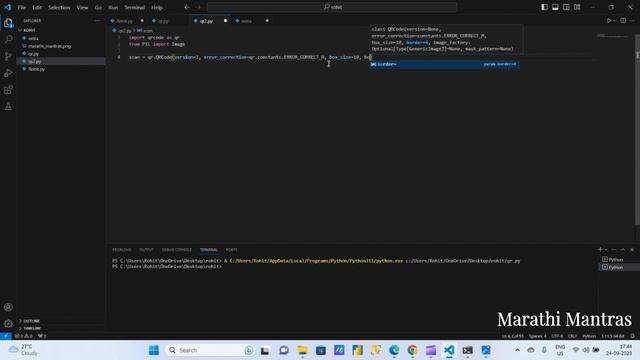Click Ln 4 Col status bar item

click(513, 336)
